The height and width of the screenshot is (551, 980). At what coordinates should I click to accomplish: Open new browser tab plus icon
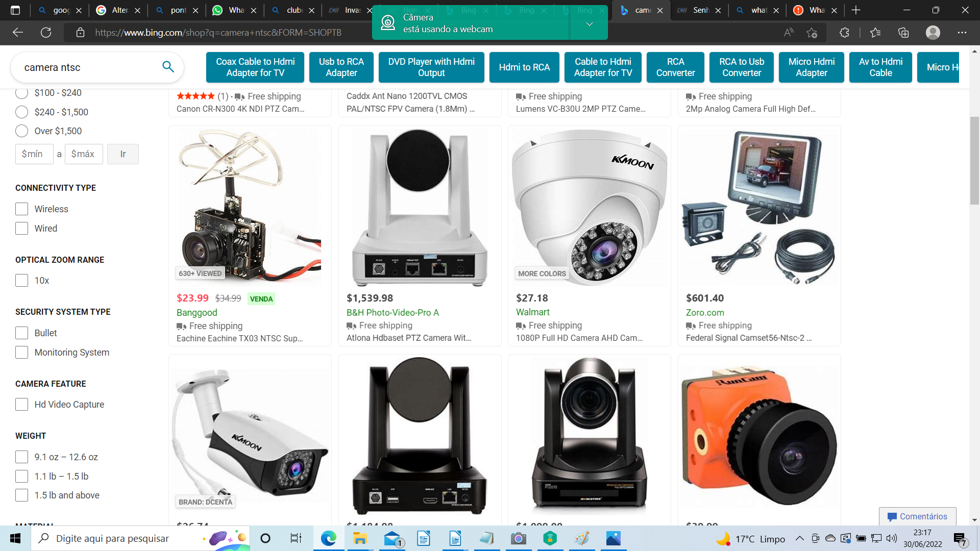[856, 10]
